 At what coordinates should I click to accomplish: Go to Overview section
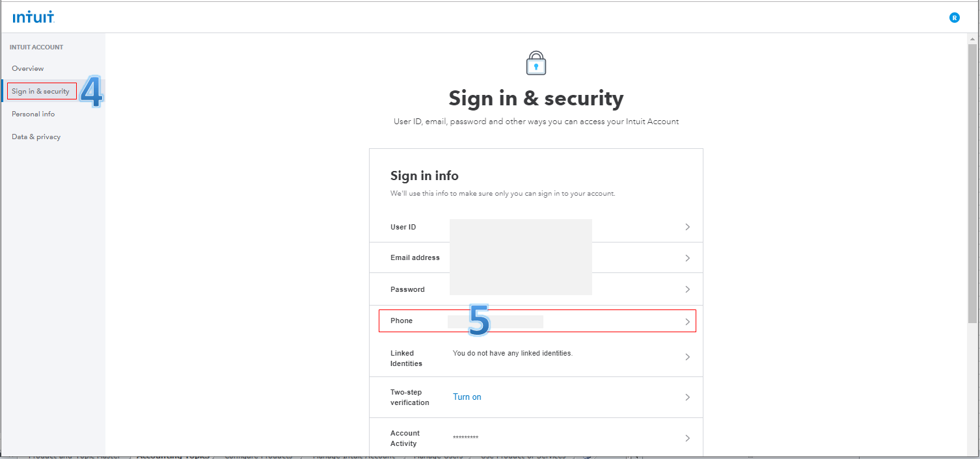click(28, 68)
